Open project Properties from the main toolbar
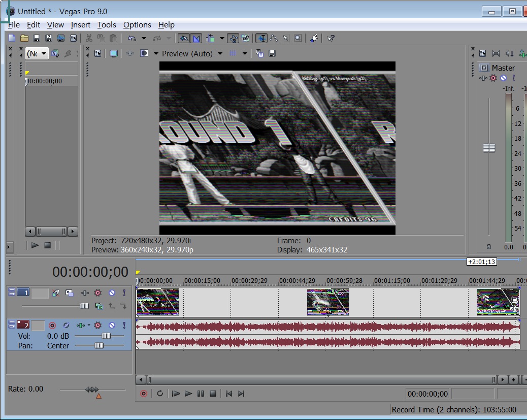 73,38
